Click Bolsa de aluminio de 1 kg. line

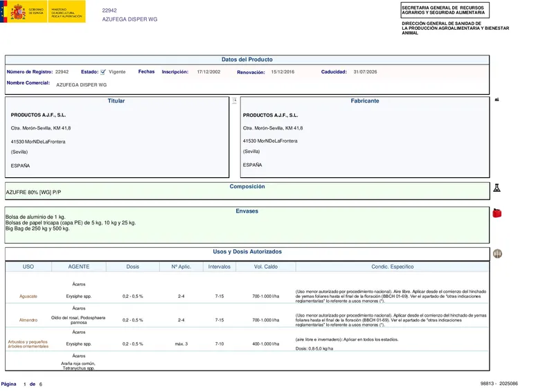[x=35, y=217]
